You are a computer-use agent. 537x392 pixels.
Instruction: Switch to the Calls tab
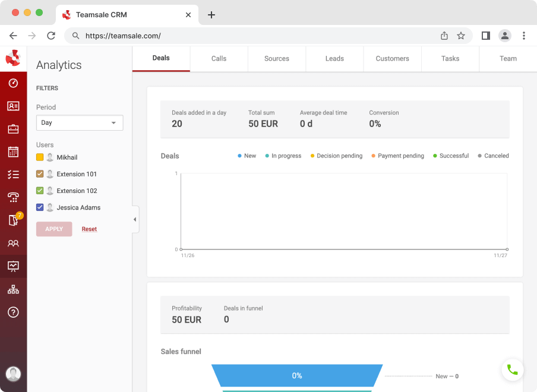[x=219, y=59]
